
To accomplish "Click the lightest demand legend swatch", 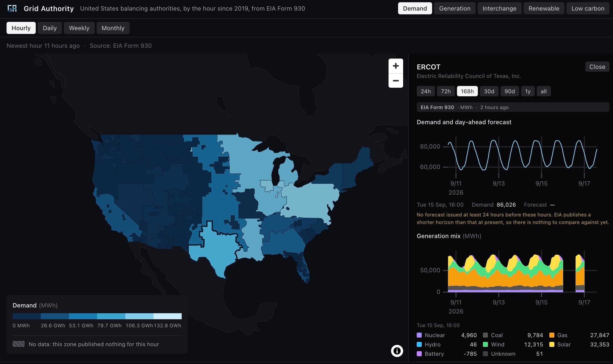I will [167, 316].
